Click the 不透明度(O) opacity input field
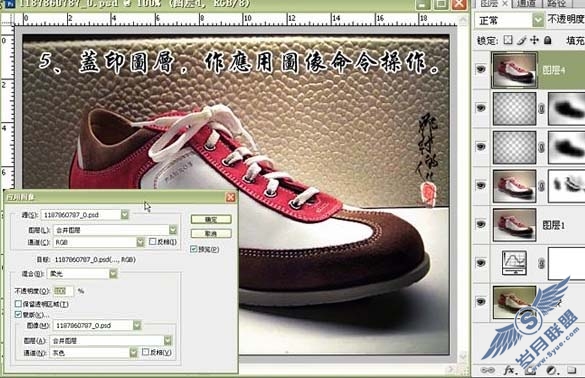This screenshot has height=378, width=585. [63, 291]
